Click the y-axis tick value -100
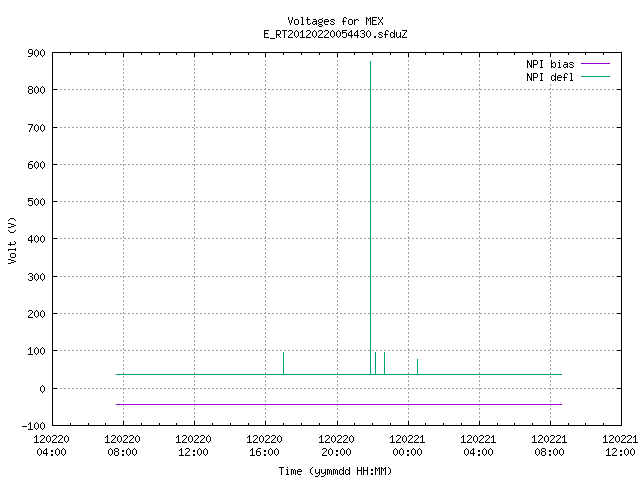The image size is (640, 480). (33, 426)
